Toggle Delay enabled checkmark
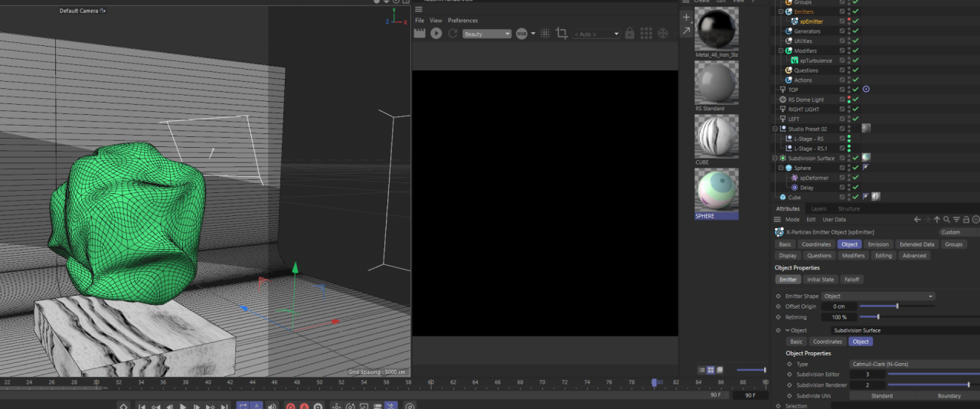The height and width of the screenshot is (409, 980). coord(855,188)
